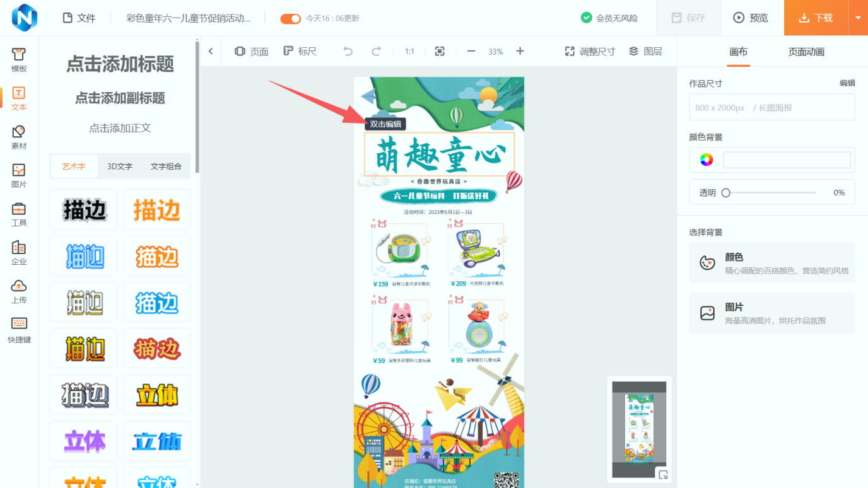868x488 pixels.
Task: Choose the purple 立体 text style
Action: 83,441
